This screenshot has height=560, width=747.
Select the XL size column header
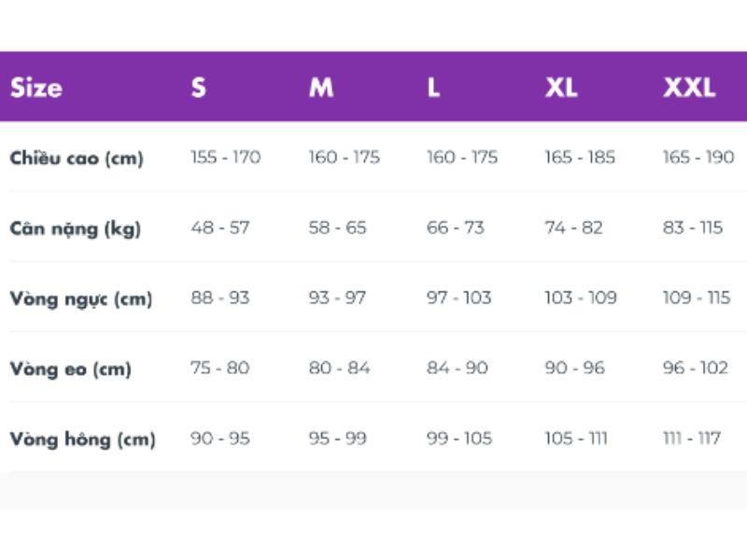561,88
